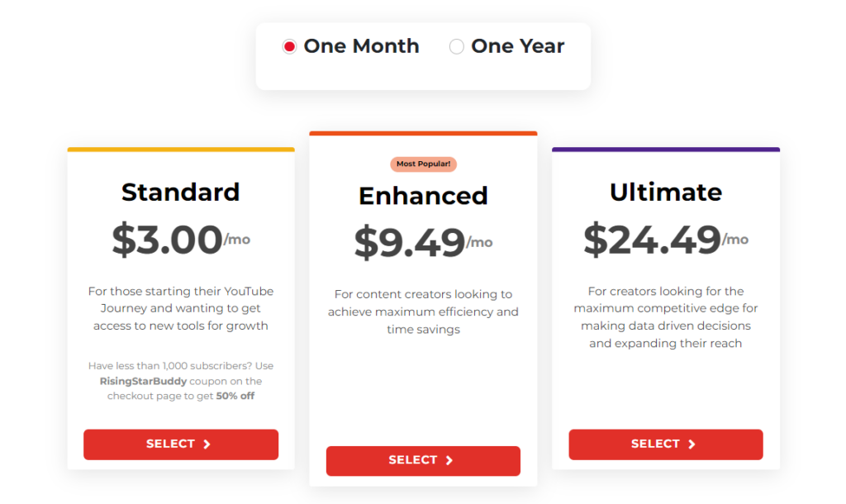The image size is (846, 504).
Task: Click the $3.00/mo price
Action: [181, 240]
